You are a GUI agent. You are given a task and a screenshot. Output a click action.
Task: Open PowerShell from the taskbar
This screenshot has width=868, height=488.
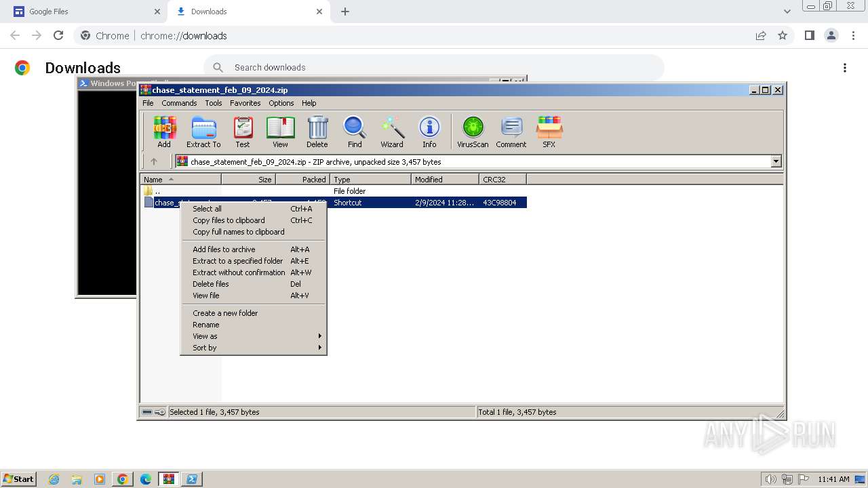[x=192, y=479]
